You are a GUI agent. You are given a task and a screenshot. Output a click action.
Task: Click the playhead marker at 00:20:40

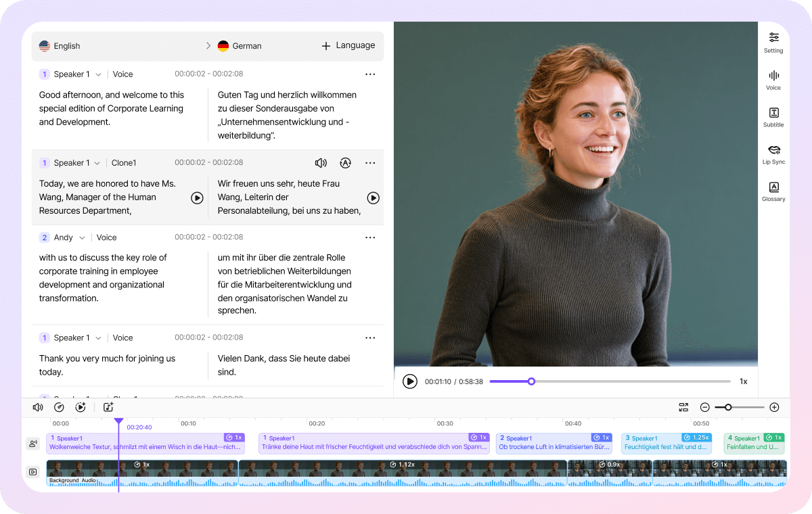118,421
